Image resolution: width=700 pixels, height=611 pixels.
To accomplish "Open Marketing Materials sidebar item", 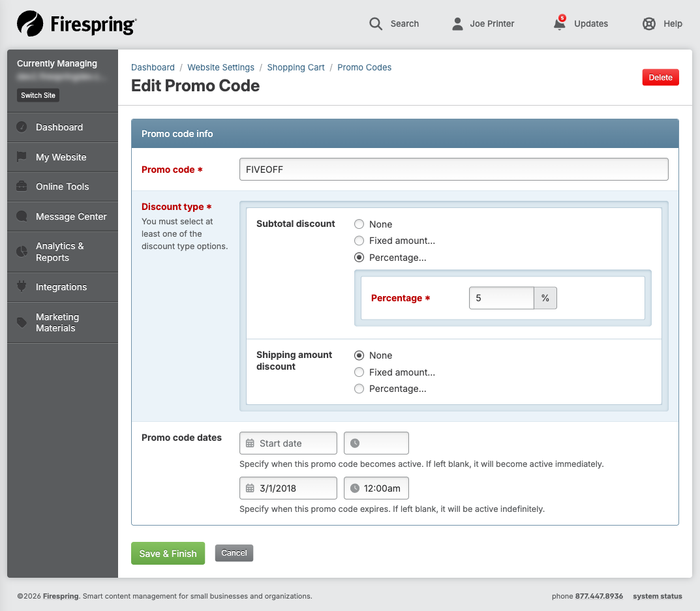I will [63, 323].
